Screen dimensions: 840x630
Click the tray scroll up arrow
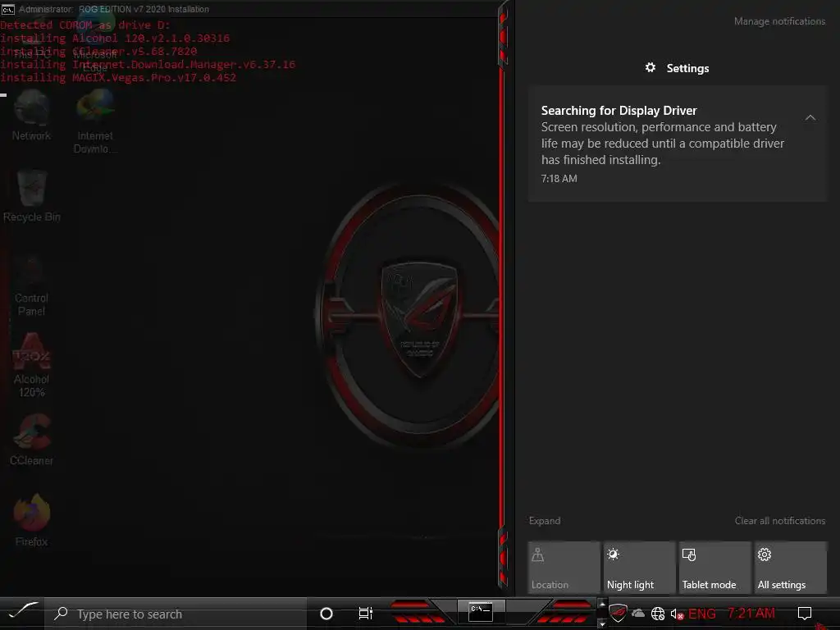[x=601, y=604]
